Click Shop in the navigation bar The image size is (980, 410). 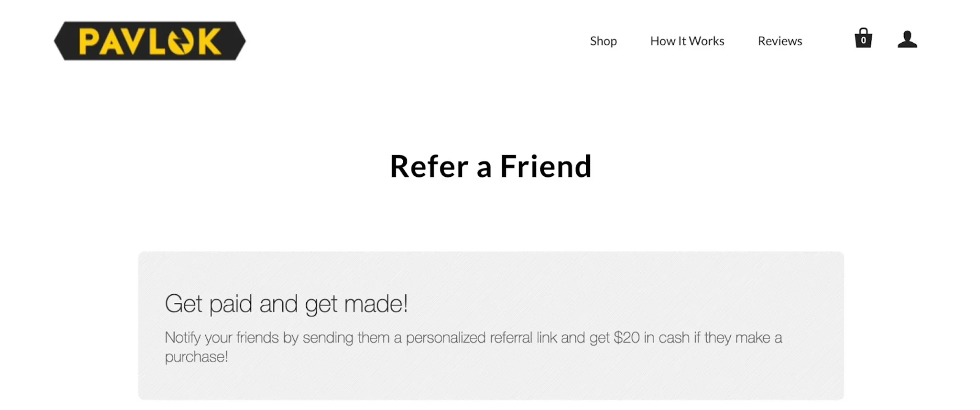pos(603,41)
